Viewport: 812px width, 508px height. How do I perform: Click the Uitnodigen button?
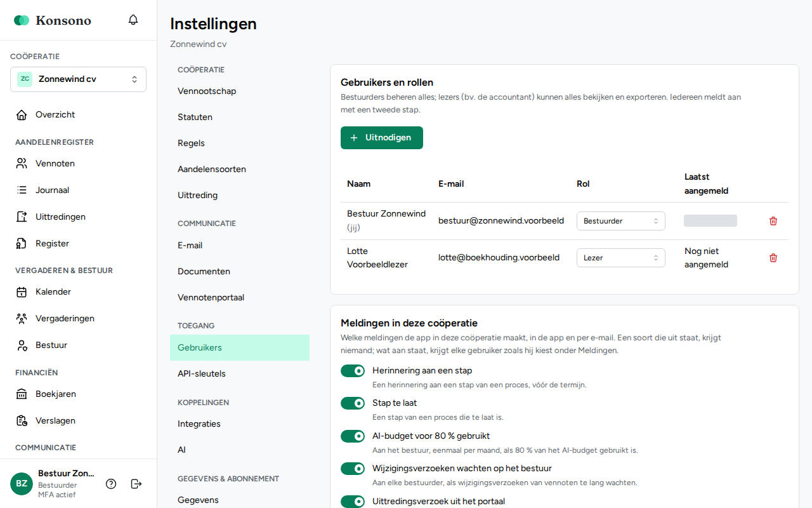pos(382,138)
